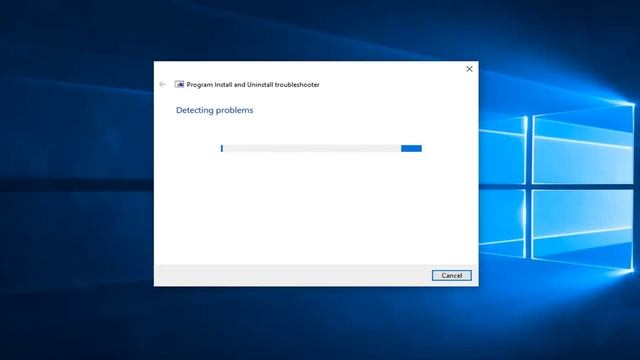Click the Detecting problems progress bar
The height and width of the screenshot is (360, 640).
coord(321,149)
